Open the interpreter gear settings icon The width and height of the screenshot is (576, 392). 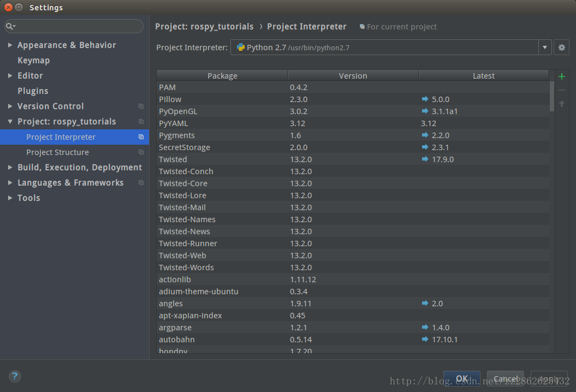[561, 47]
